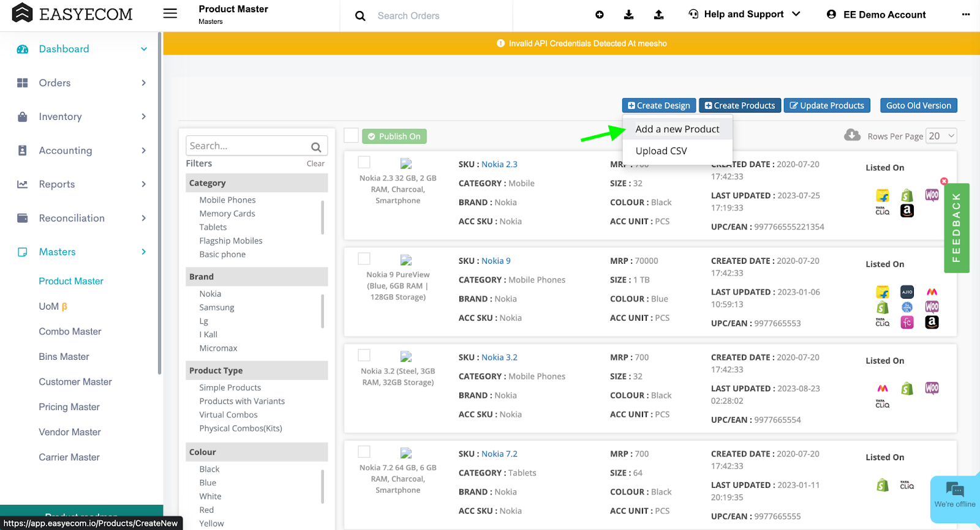Open the Nokia 2.3 product image thumbnail
The width and height of the screenshot is (980, 530).
[x=405, y=163]
